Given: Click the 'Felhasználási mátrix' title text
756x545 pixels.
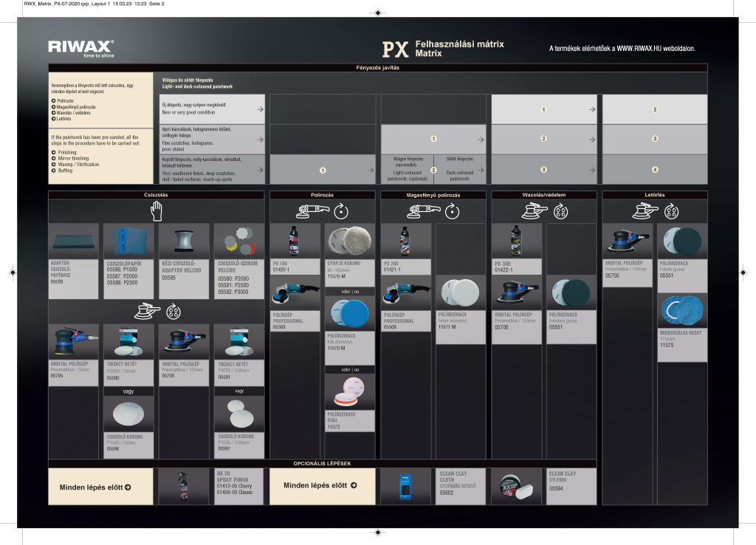Looking at the screenshot, I should tap(459, 44).
